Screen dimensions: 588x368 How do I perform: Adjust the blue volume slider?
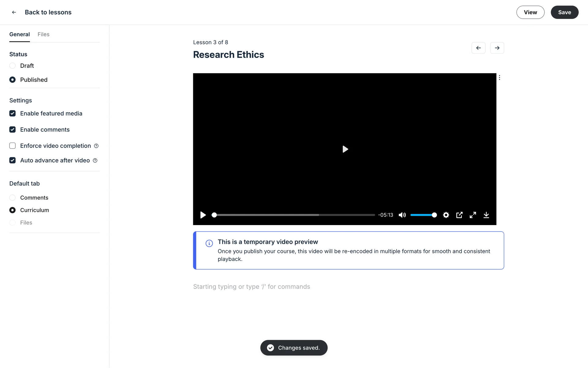coord(423,215)
